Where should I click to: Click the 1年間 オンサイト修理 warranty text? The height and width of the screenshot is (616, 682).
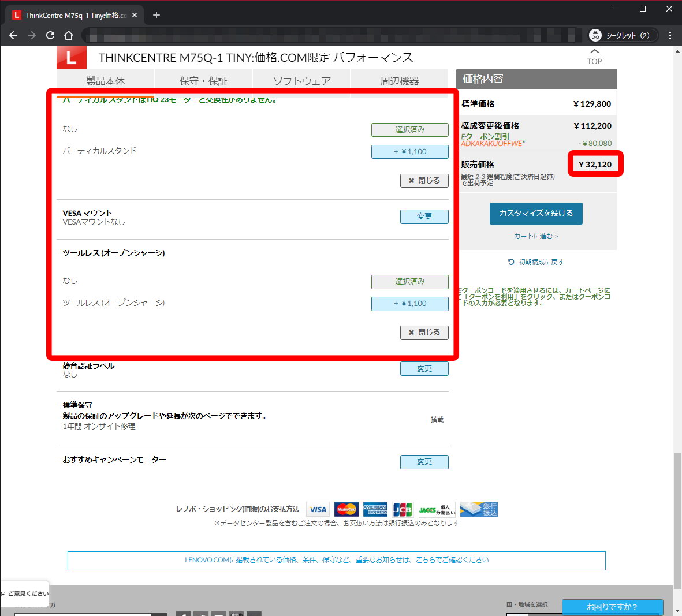[x=99, y=427]
